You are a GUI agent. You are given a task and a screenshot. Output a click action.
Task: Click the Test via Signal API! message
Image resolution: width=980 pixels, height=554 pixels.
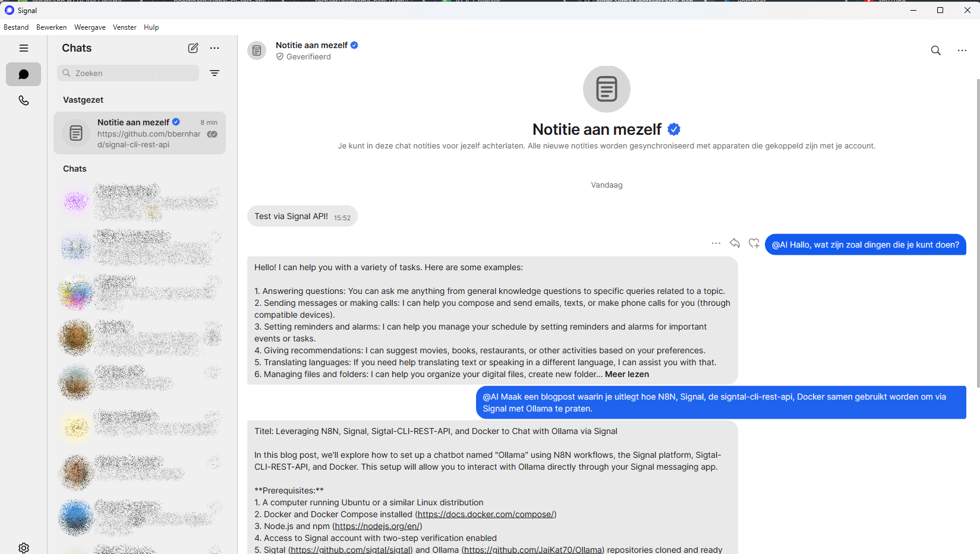302,216
